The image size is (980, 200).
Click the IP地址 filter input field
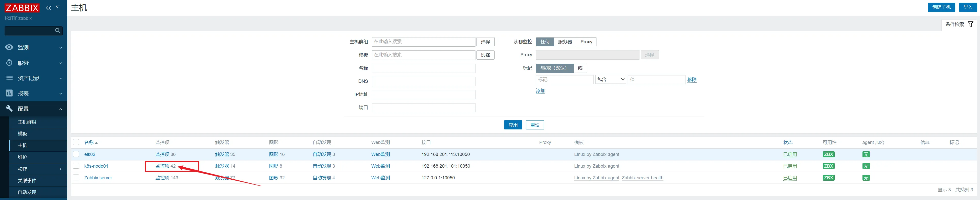pos(423,95)
